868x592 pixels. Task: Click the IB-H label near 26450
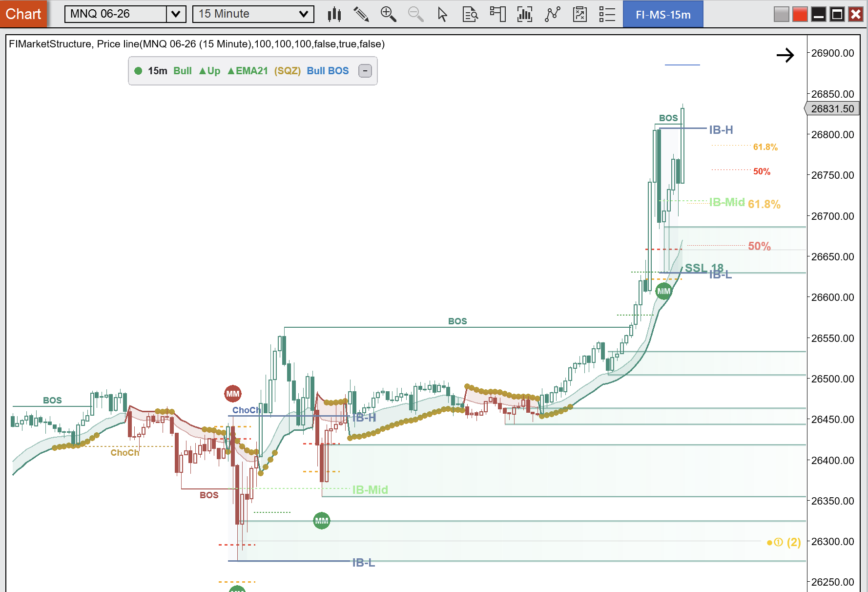[x=364, y=418]
